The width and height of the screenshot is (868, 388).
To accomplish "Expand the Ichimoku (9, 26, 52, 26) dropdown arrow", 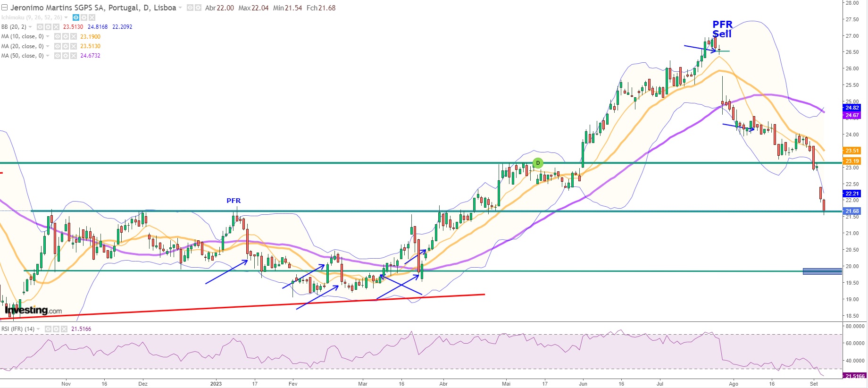I will [66, 17].
